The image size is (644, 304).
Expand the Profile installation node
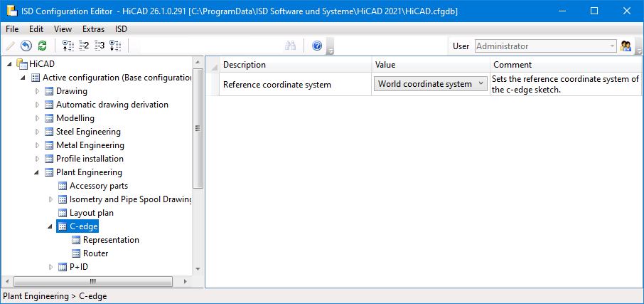(x=38, y=159)
